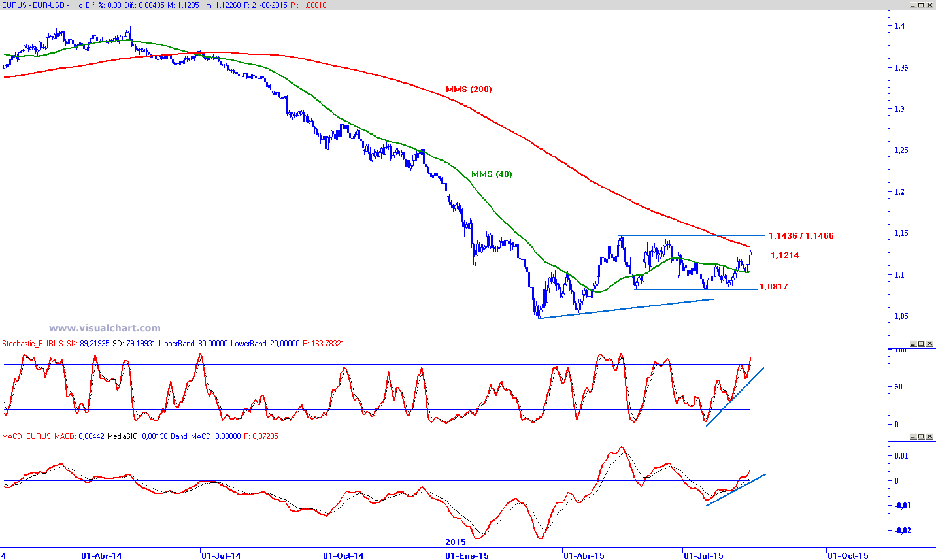Select the red MMS (200) label
Image resolution: width=936 pixels, height=560 pixels.
tap(469, 89)
